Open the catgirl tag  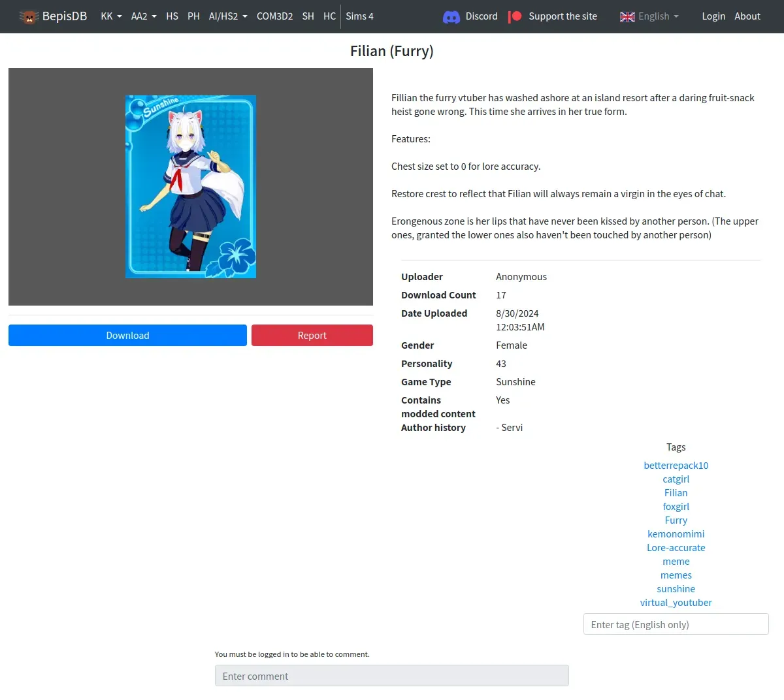(676, 479)
